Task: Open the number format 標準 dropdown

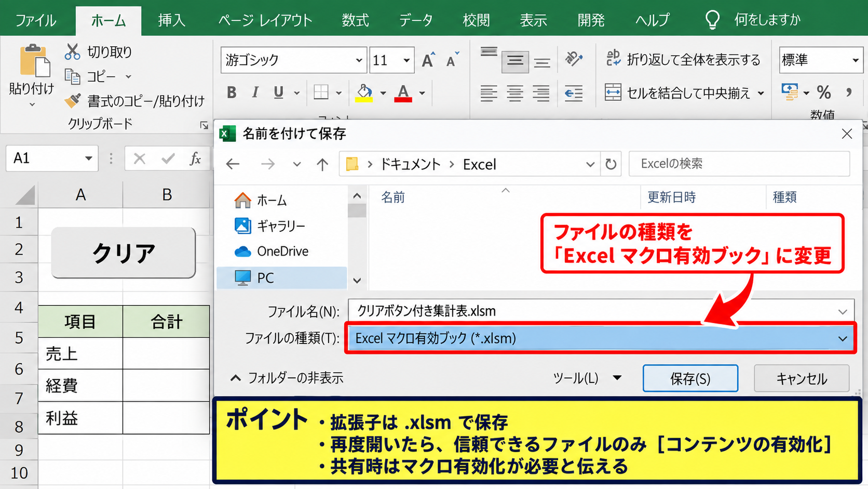Action: (856, 60)
